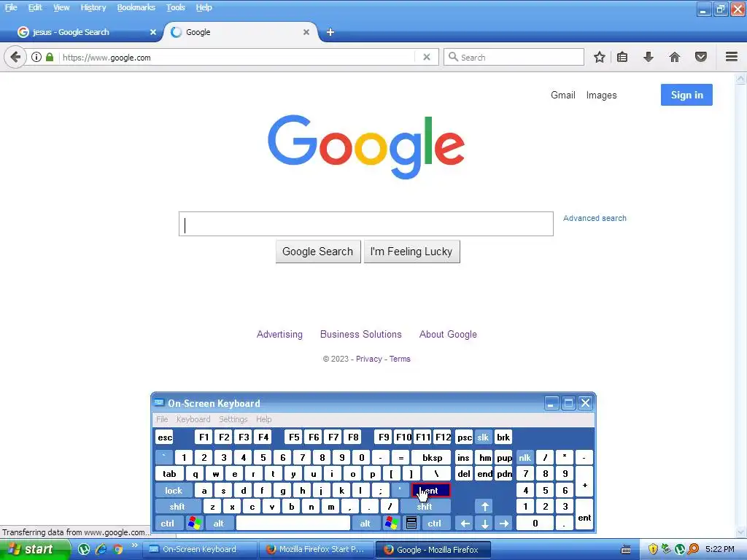Viewport: 747px width, 560px height.
Task: Close the 'jesus - Google Search' tab
Action: (x=153, y=32)
